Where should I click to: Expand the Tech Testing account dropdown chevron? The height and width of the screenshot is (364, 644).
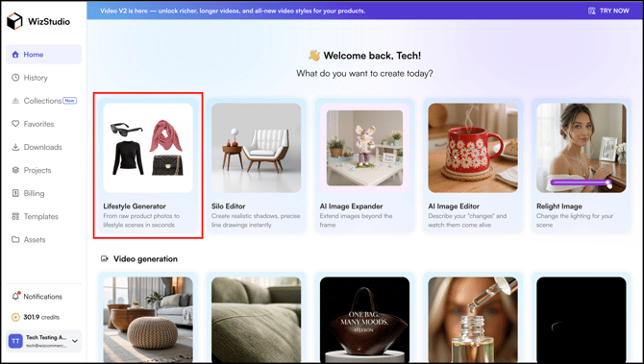[x=75, y=341]
